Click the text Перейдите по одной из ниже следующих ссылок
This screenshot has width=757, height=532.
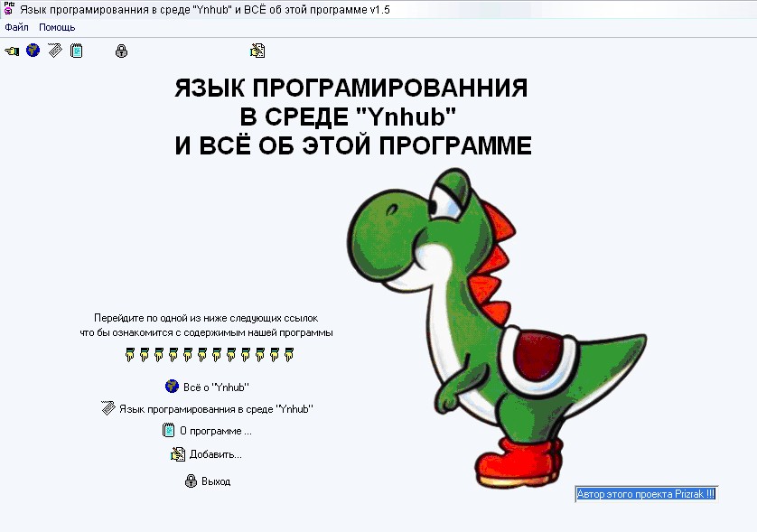click(x=206, y=318)
